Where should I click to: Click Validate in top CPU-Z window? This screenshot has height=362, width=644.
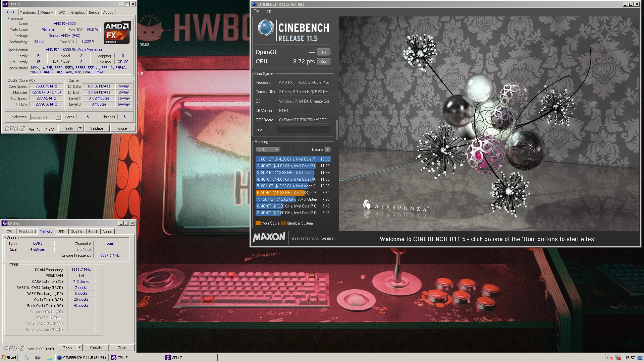pyautogui.click(x=97, y=128)
